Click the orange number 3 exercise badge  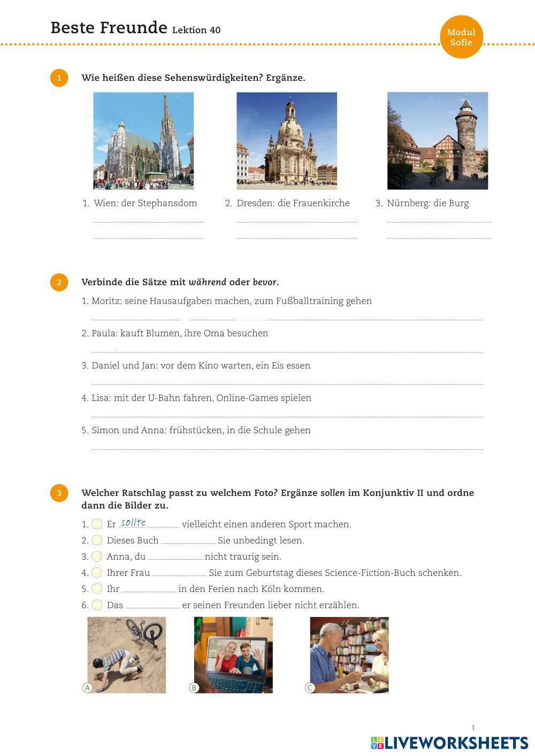tap(59, 493)
